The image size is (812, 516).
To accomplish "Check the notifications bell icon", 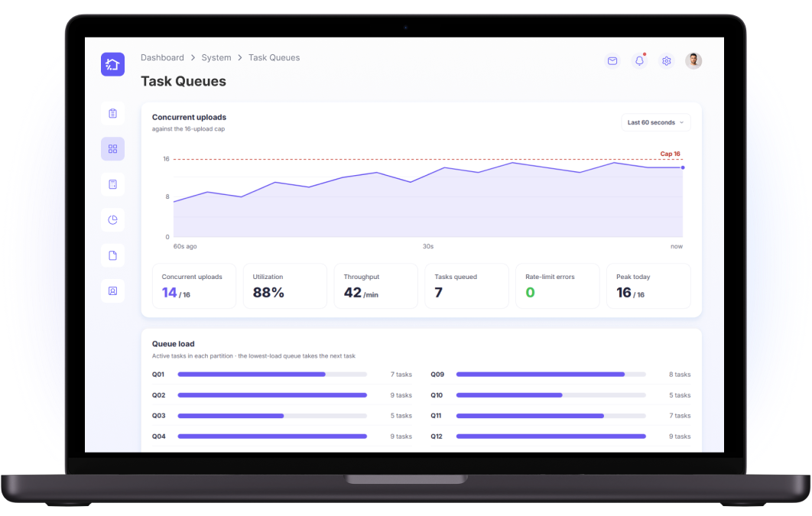I will (x=639, y=61).
